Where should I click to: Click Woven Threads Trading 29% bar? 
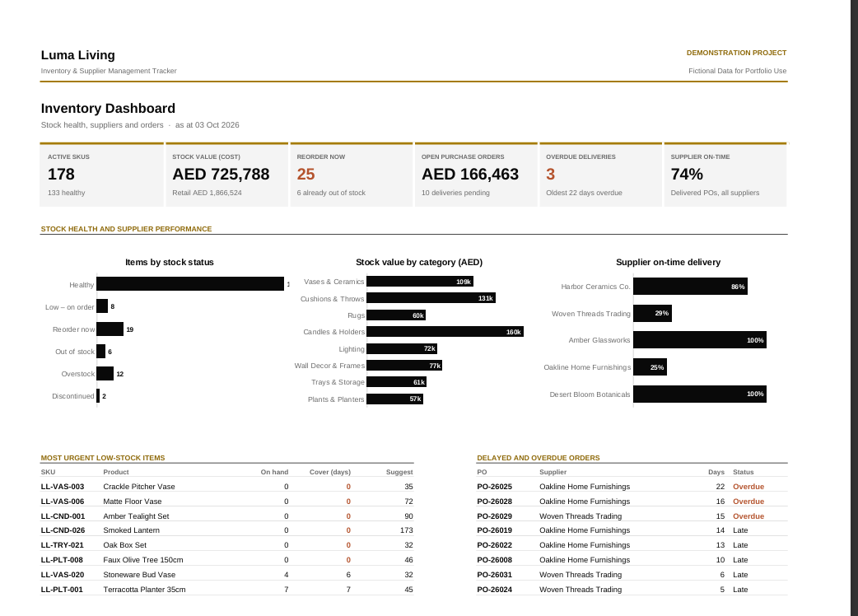(x=652, y=314)
